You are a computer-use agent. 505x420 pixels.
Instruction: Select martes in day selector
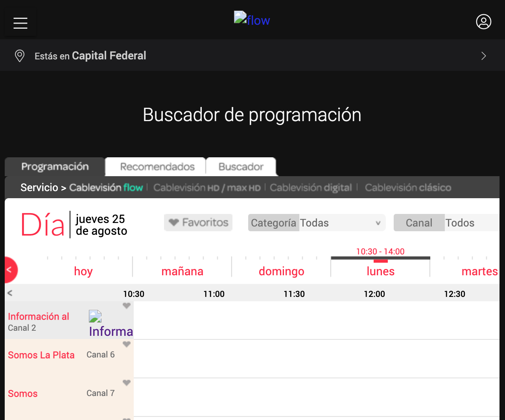click(479, 271)
